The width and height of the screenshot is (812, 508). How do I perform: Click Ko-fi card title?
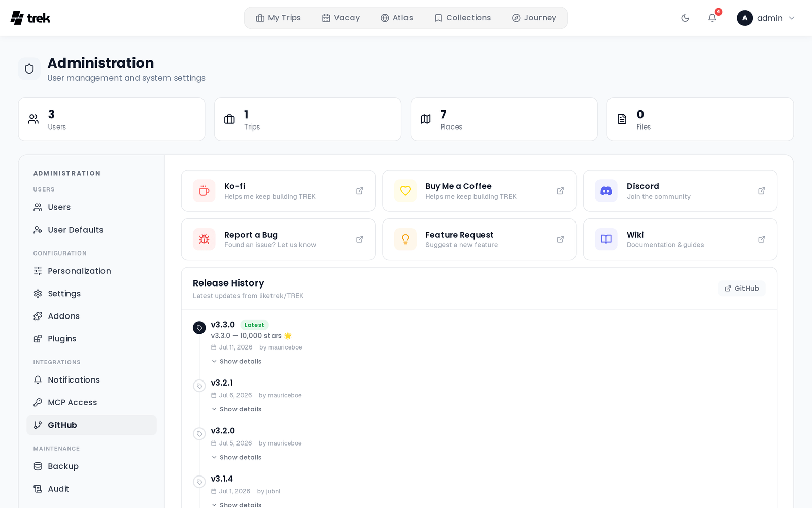235,186
